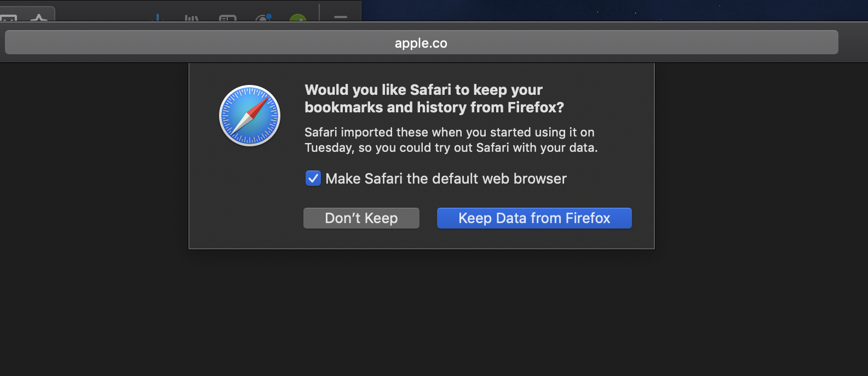Toggle the Firefox sidebar icon
Screen dimensions: 868x376
[227, 18]
